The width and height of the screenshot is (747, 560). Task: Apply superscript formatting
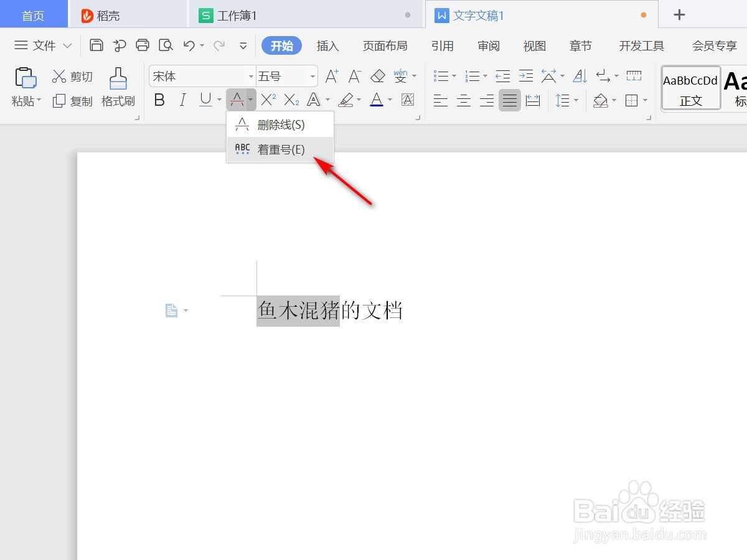point(266,100)
